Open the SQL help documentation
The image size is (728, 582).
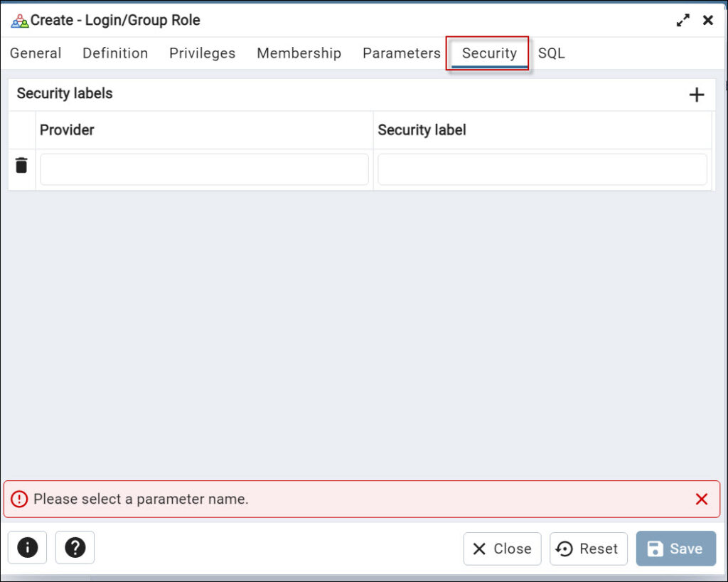[75, 547]
